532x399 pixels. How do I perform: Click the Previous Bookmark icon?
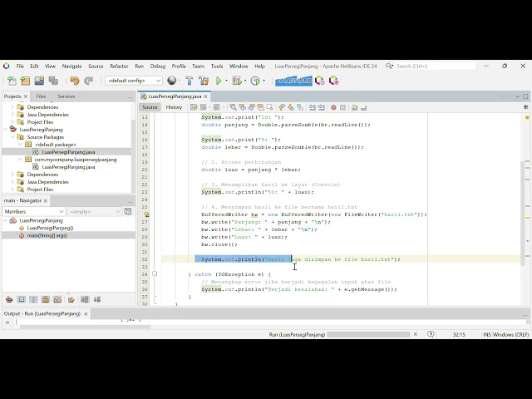pos(282,107)
